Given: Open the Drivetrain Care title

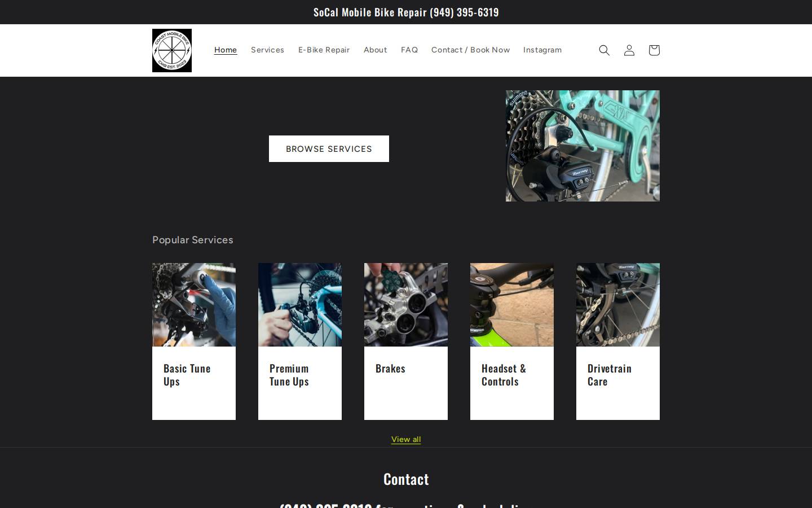Looking at the screenshot, I should coord(609,375).
